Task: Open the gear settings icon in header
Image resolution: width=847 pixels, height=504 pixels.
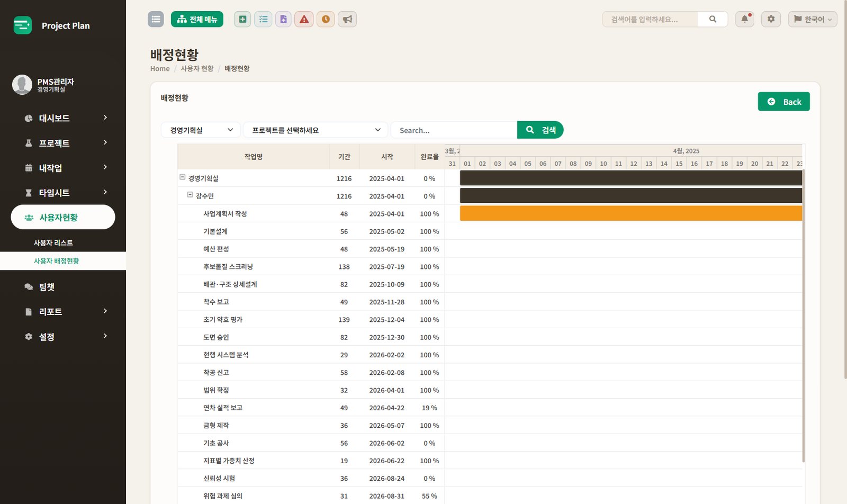Action: point(771,19)
